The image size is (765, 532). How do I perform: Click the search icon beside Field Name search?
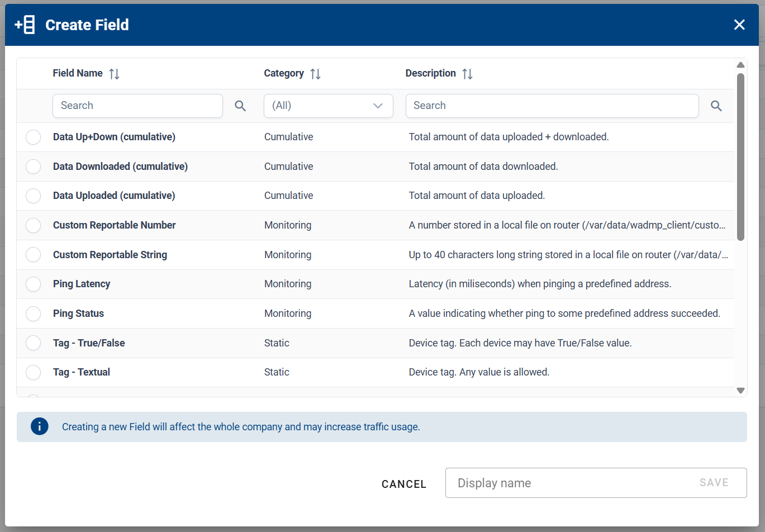click(x=240, y=106)
